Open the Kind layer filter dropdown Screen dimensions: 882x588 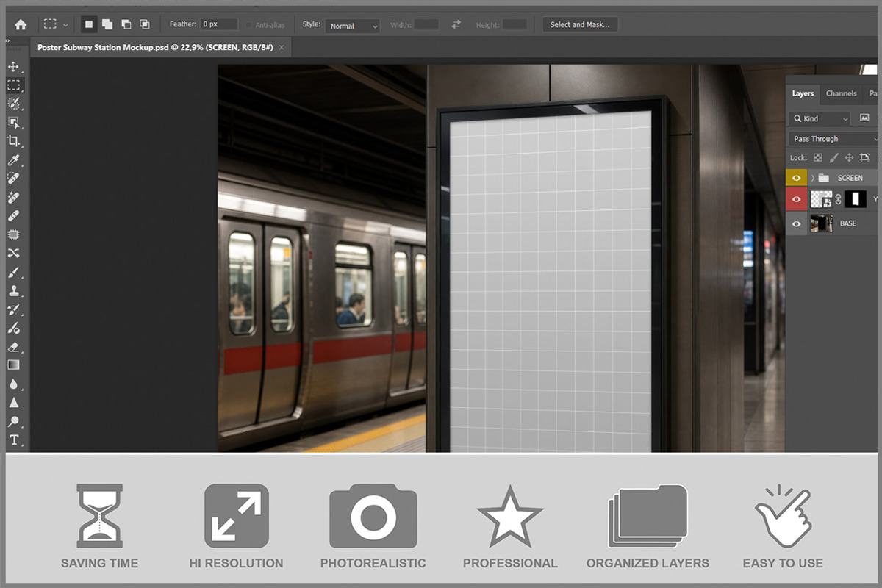click(820, 118)
